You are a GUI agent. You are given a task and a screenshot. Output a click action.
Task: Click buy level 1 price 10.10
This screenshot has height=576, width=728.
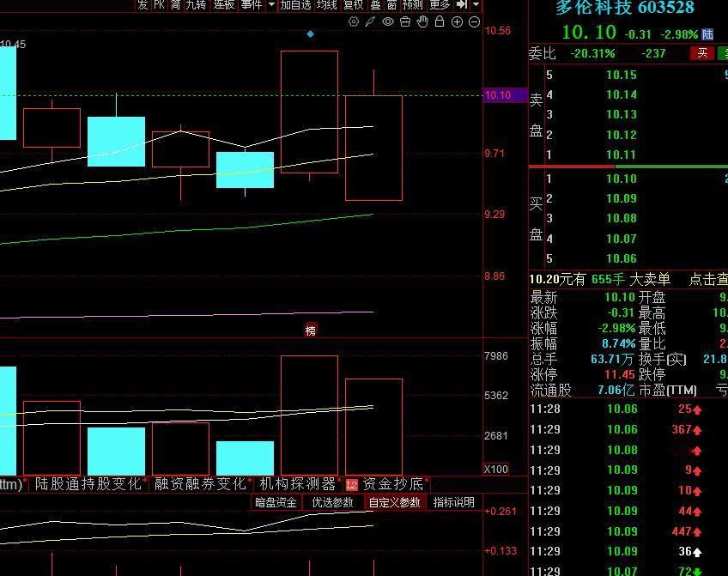click(622, 179)
